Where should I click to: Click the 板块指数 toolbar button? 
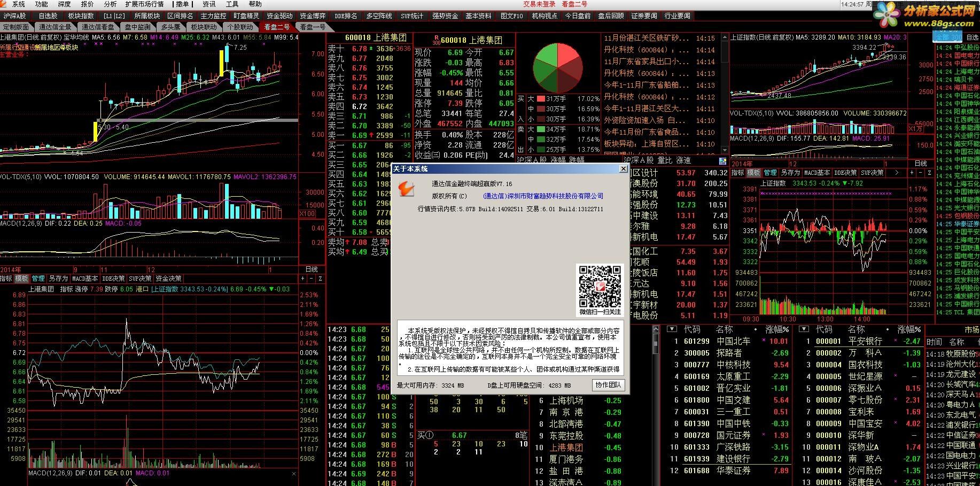pyautogui.click(x=81, y=16)
